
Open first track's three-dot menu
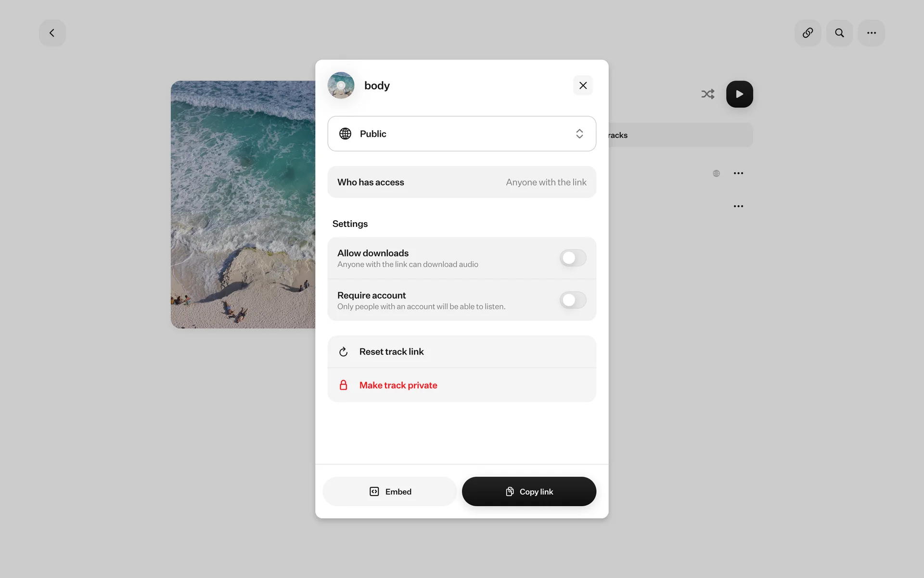coord(738,173)
